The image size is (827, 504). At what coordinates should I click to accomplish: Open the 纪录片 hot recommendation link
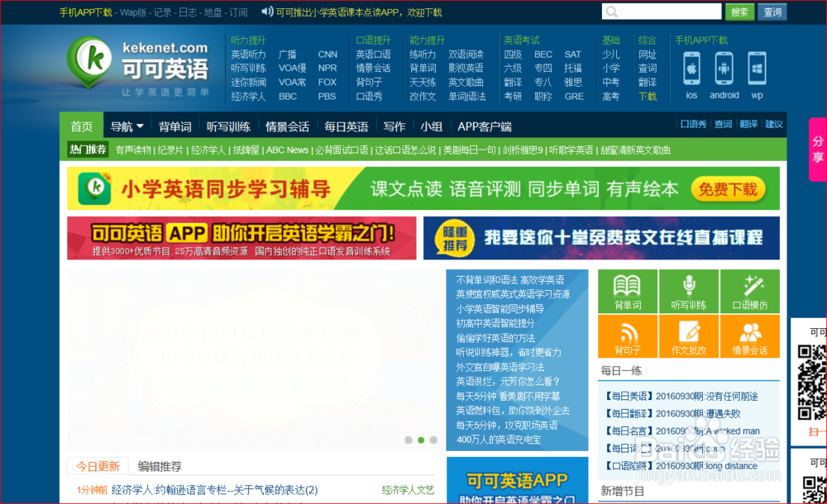(x=170, y=150)
